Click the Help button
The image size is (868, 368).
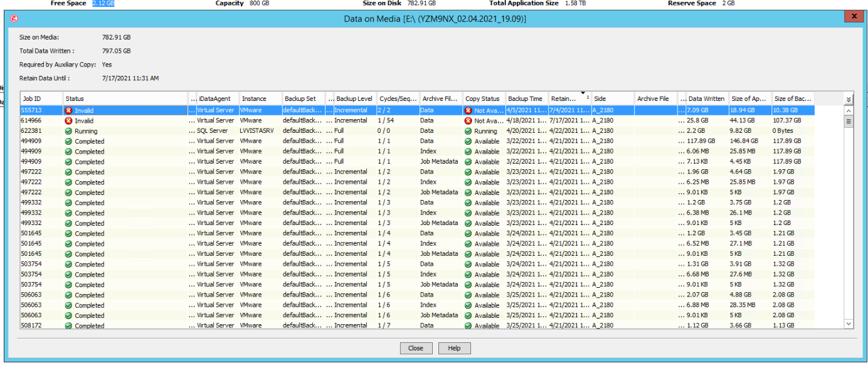tap(454, 348)
